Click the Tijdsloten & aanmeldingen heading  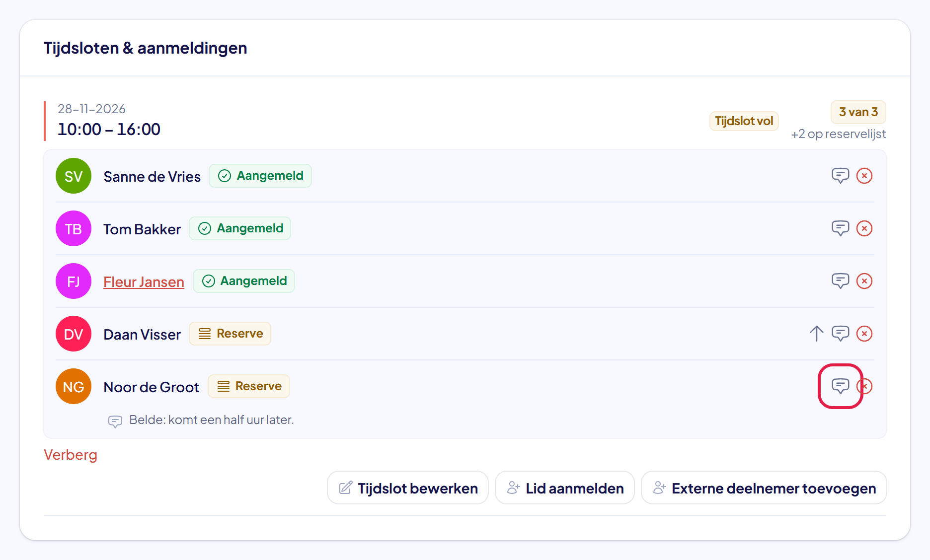point(146,48)
